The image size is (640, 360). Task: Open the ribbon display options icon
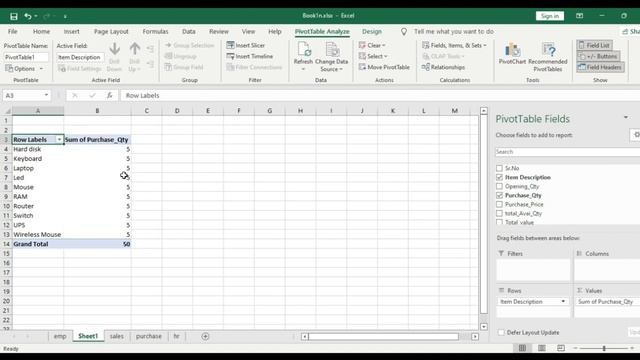(580, 16)
